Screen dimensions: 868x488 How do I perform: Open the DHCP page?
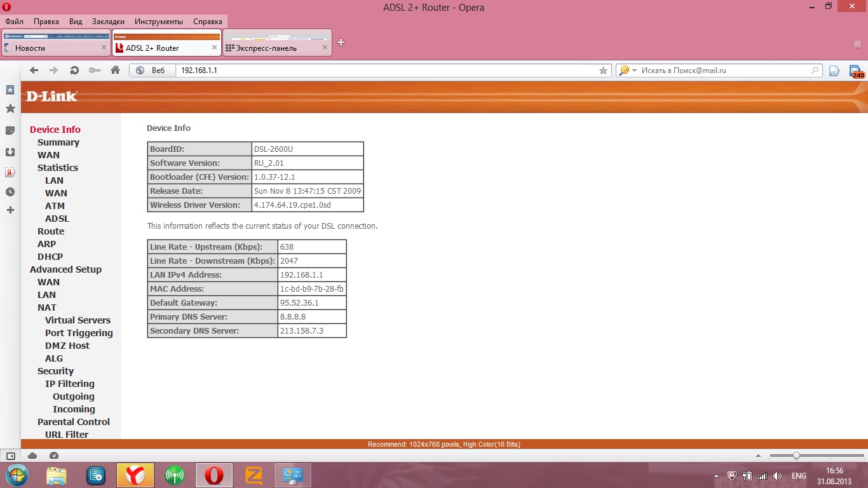tap(50, 257)
